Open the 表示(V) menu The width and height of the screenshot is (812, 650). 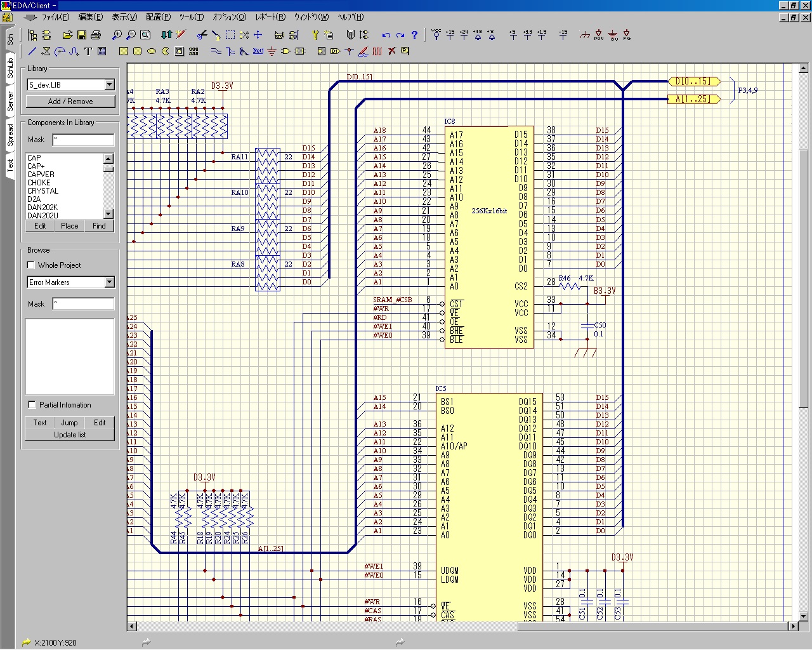tap(124, 17)
